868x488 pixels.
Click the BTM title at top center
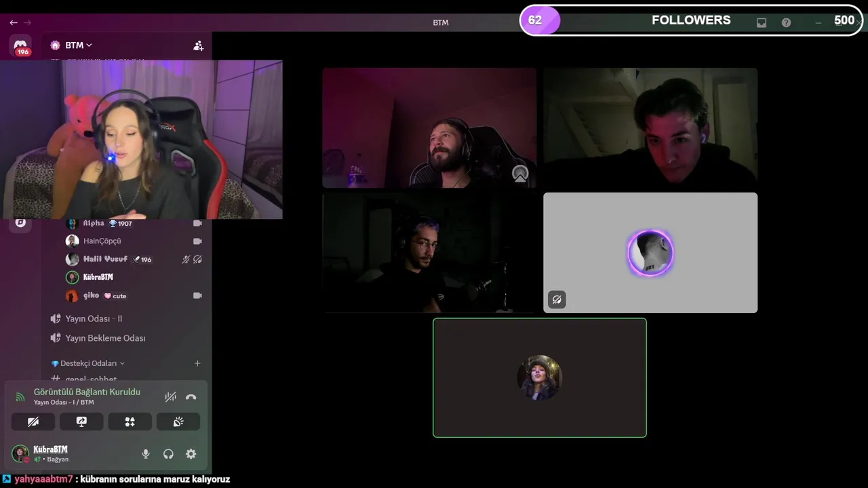tap(441, 22)
